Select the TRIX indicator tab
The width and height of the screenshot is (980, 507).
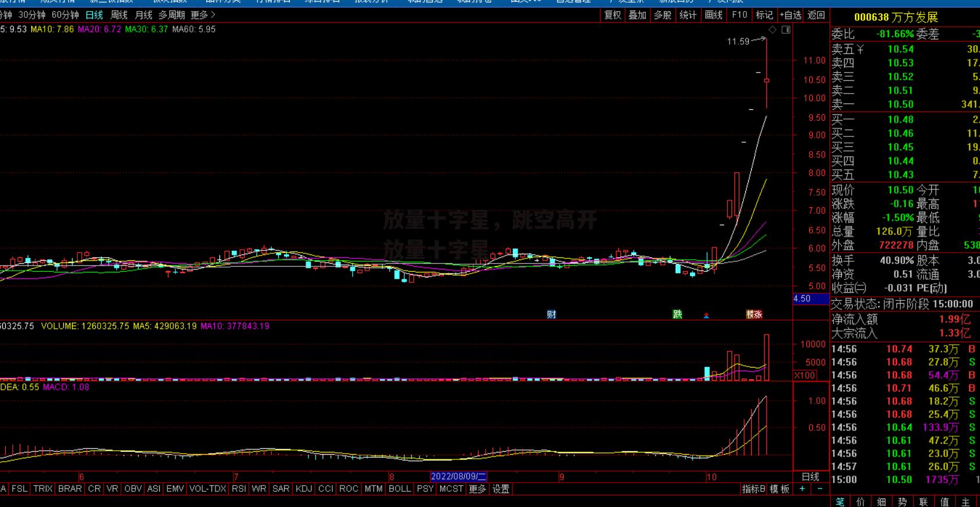pos(42,489)
